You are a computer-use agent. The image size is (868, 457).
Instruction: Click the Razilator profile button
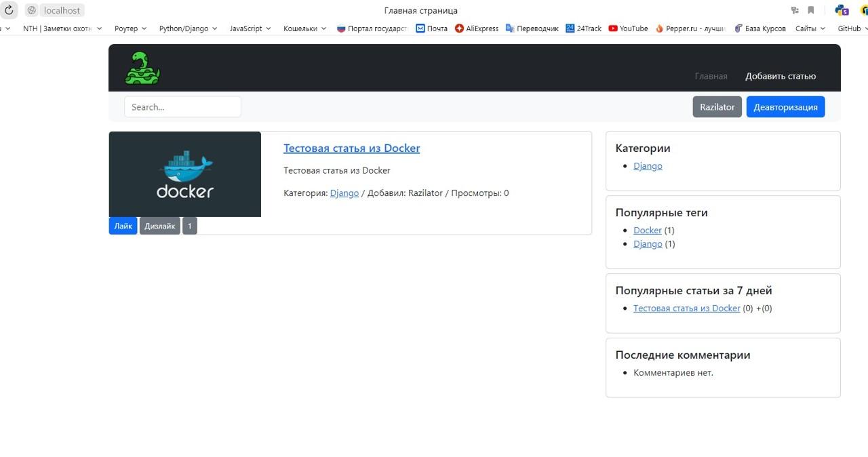click(717, 106)
